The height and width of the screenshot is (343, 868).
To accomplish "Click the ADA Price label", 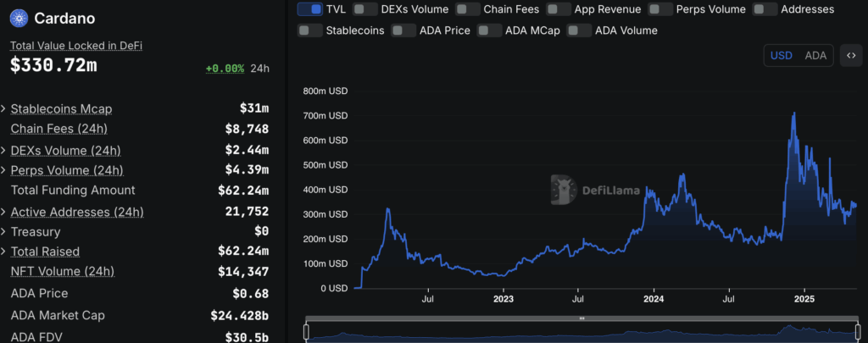I will 39,293.
